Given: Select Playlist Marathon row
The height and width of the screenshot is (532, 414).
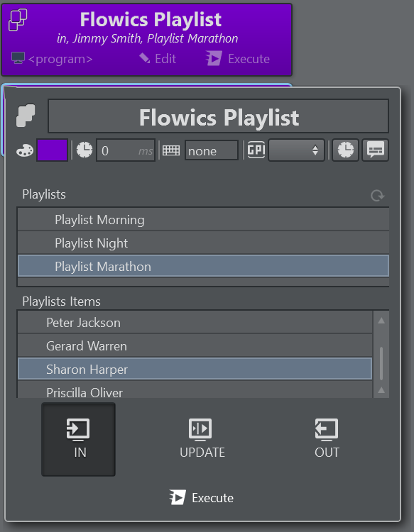Looking at the screenshot, I should click(x=203, y=266).
